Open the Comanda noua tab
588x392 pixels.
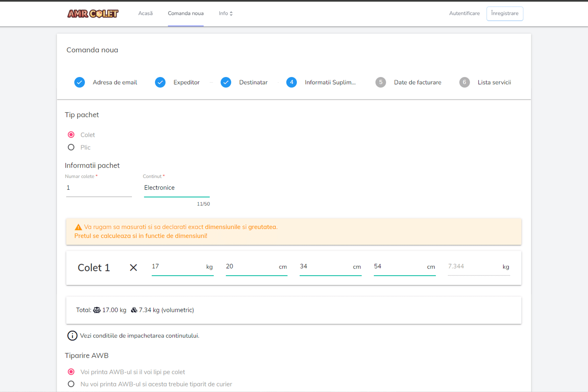185,13
